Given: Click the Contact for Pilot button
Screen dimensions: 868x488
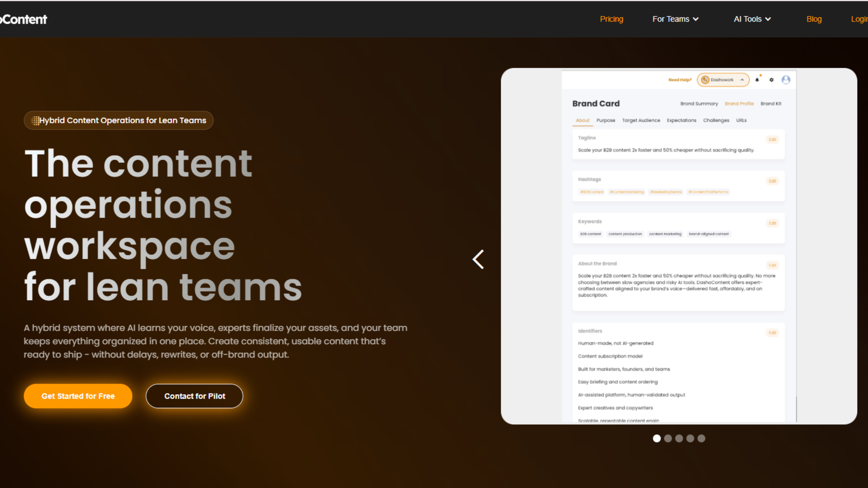Looking at the screenshot, I should pos(194,396).
